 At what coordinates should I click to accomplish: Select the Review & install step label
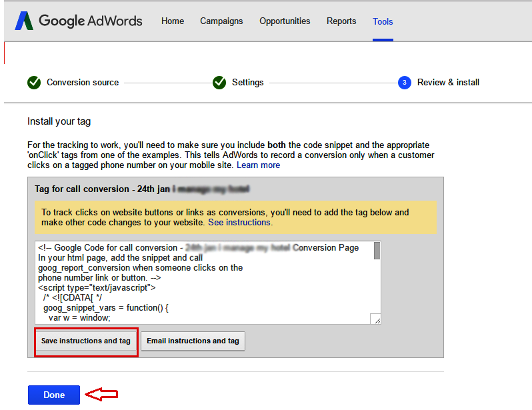pos(448,83)
